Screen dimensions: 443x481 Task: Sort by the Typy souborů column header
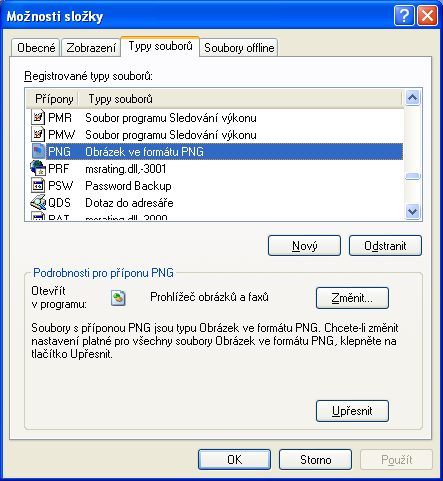(240, 99)
